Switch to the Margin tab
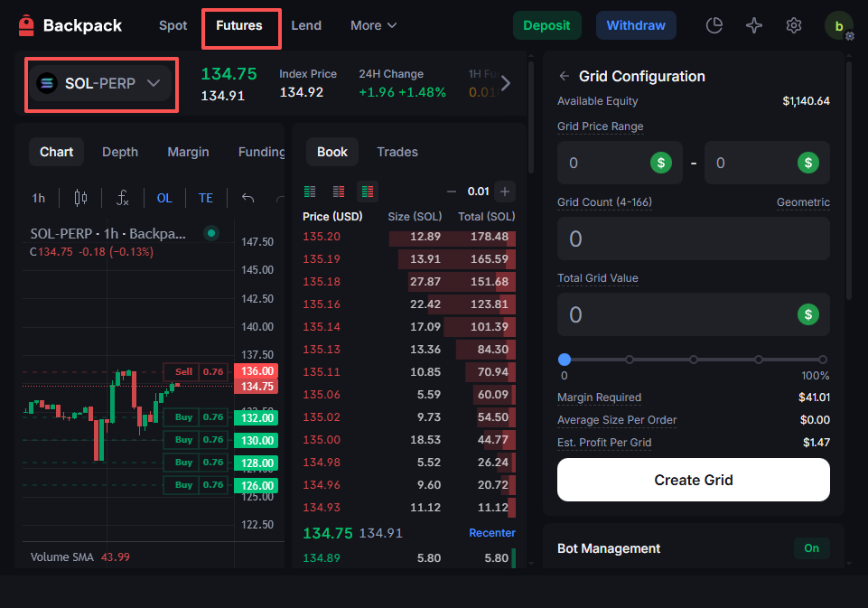Viewport: 868px width, 608px height. coord(188,152)
